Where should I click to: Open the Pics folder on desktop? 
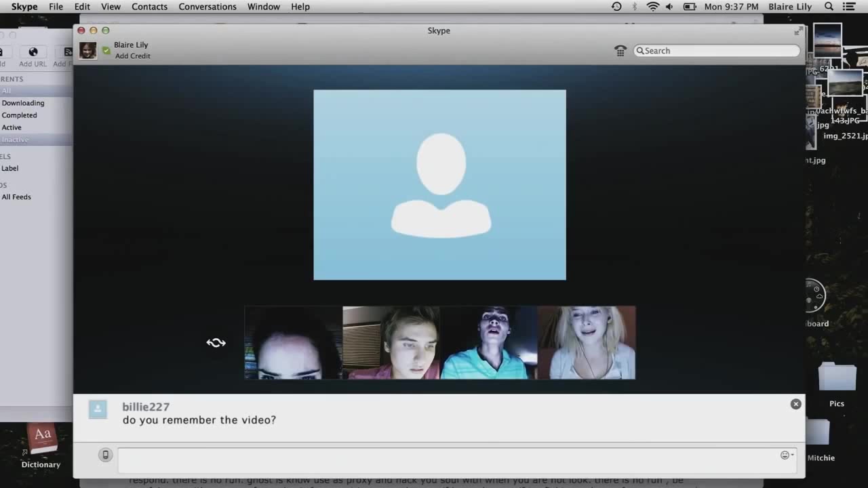[837, 381]
